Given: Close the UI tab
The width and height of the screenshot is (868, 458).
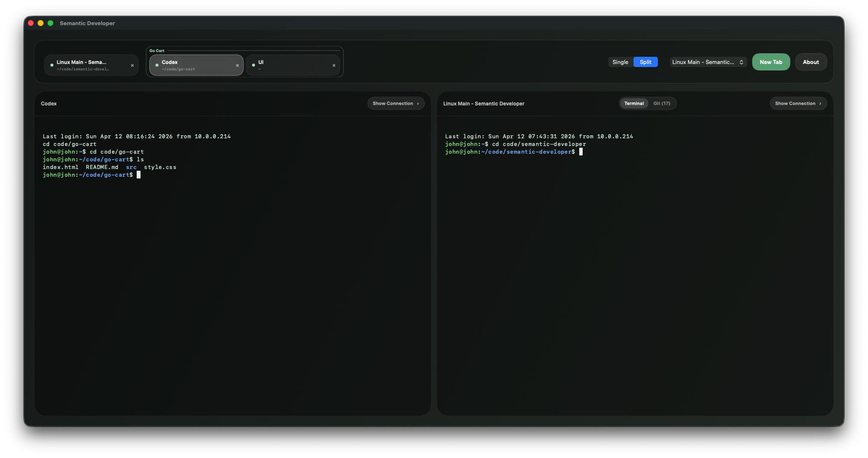Looking at the screenshot, I should (x=334, y=65).
